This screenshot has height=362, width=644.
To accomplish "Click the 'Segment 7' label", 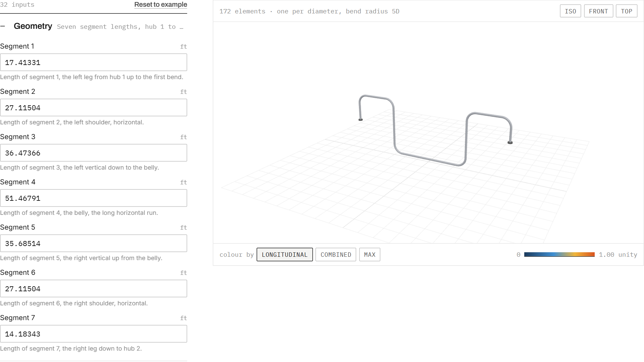I will point(17,318).
